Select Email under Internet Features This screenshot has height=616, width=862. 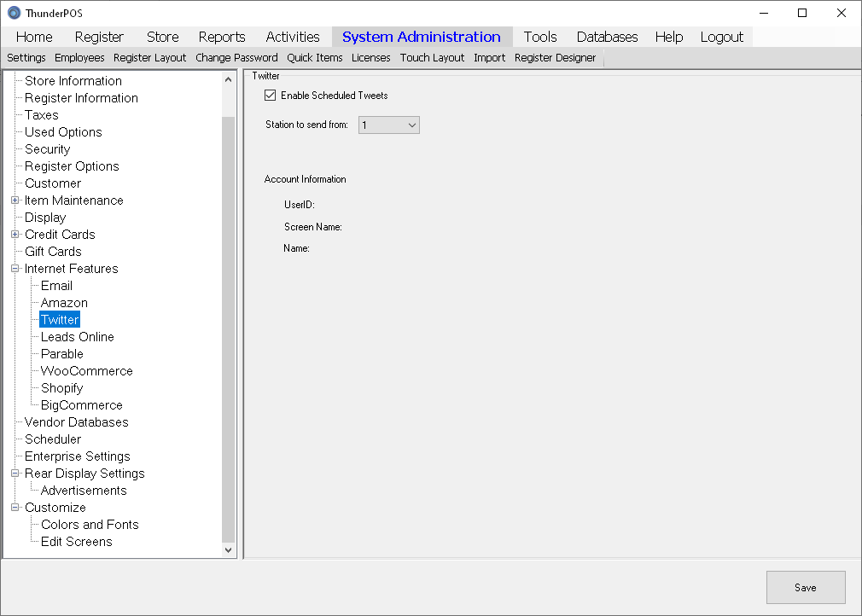click(x=56, y=285)
